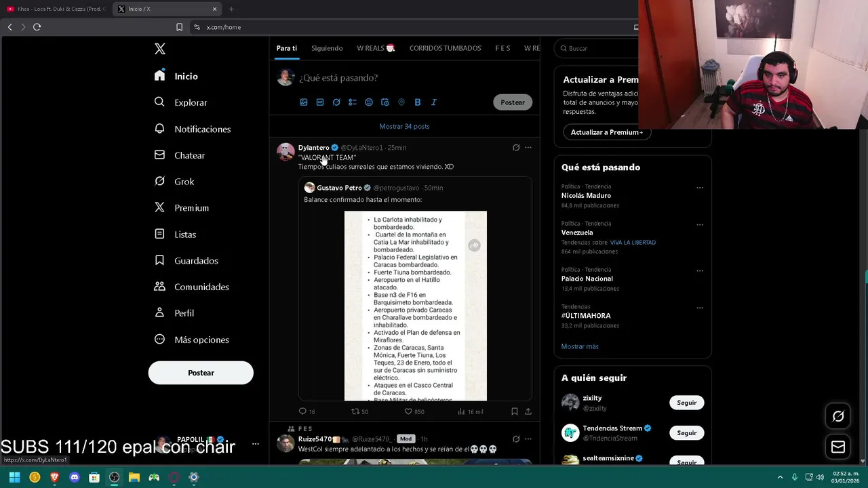The height and width of the screenshot is (488, 868).
Task: Open Explorar search page
Action: point(180,102)
